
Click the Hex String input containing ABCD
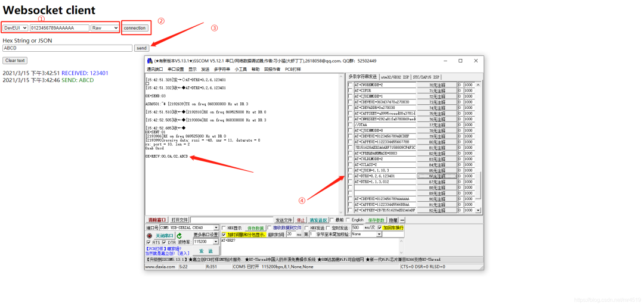(x=67, y=48)
